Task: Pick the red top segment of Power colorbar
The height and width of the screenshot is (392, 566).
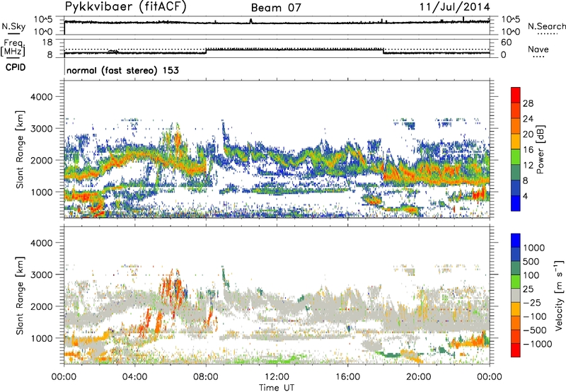Action: click(x=516, y=95)
